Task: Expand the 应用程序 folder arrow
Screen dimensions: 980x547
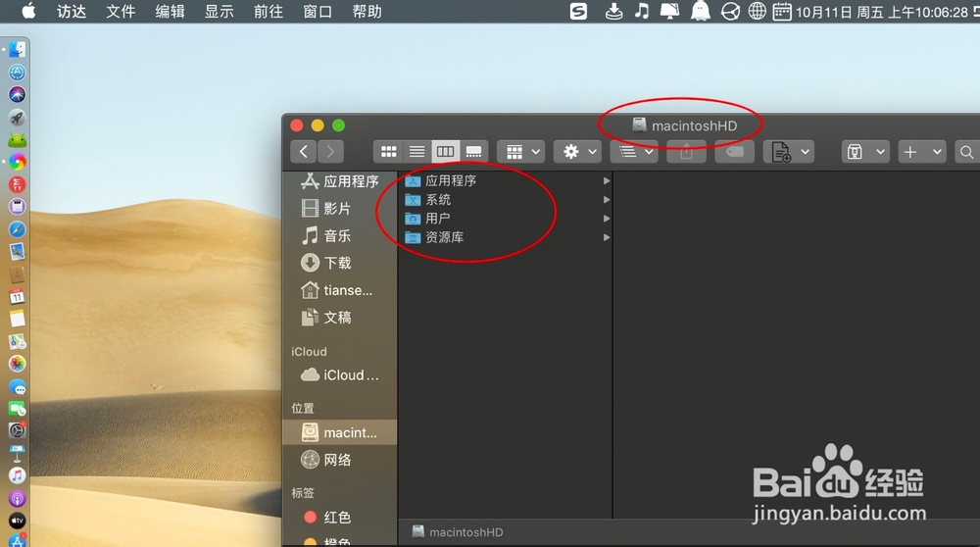Action: pos(607,180)
